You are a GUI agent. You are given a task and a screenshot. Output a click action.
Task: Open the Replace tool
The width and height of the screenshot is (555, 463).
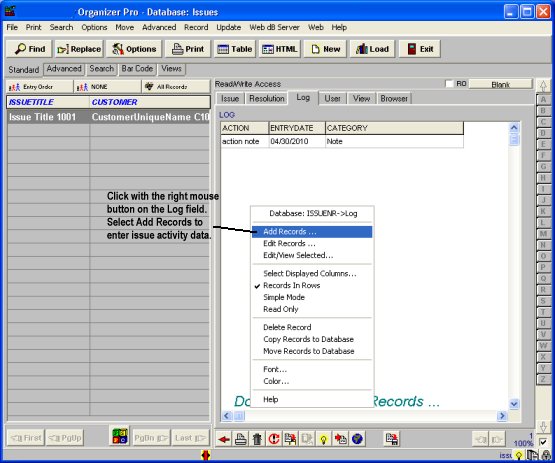(79, 49)
